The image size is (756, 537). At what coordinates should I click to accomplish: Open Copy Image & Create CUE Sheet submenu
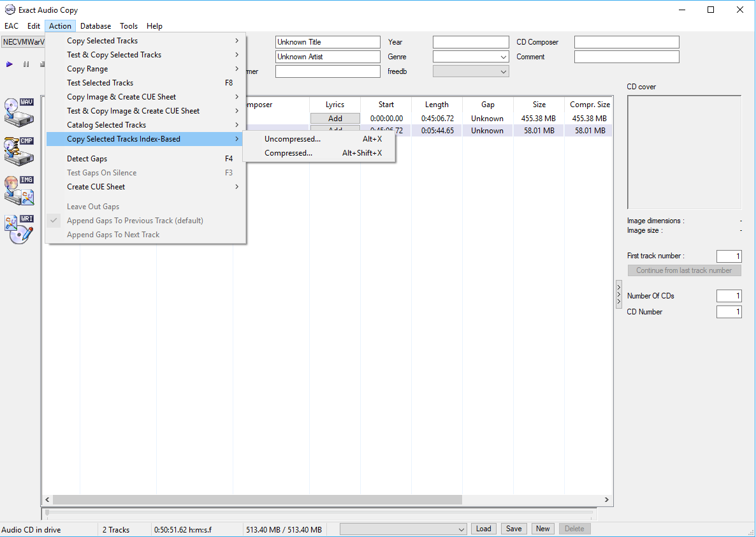coord(146,96)
